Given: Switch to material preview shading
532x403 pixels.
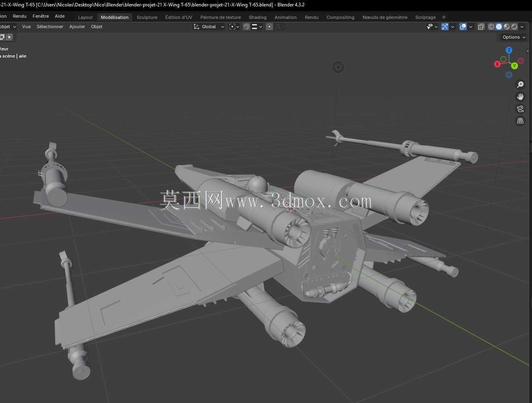Looking at the screenshot, I should (x=507, y=27).
